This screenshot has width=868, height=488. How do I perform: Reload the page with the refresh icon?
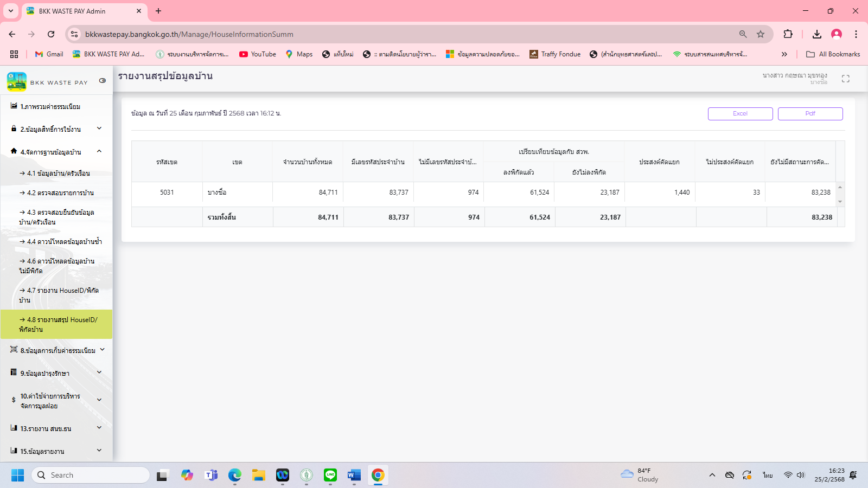[x=51, y=34]
